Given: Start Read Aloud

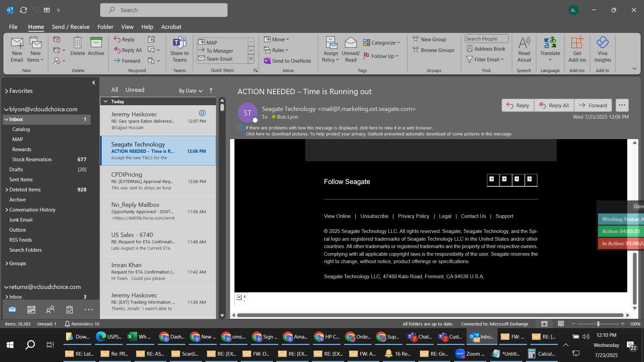Looking at the screenshot, I should click(x=524, y=50).
